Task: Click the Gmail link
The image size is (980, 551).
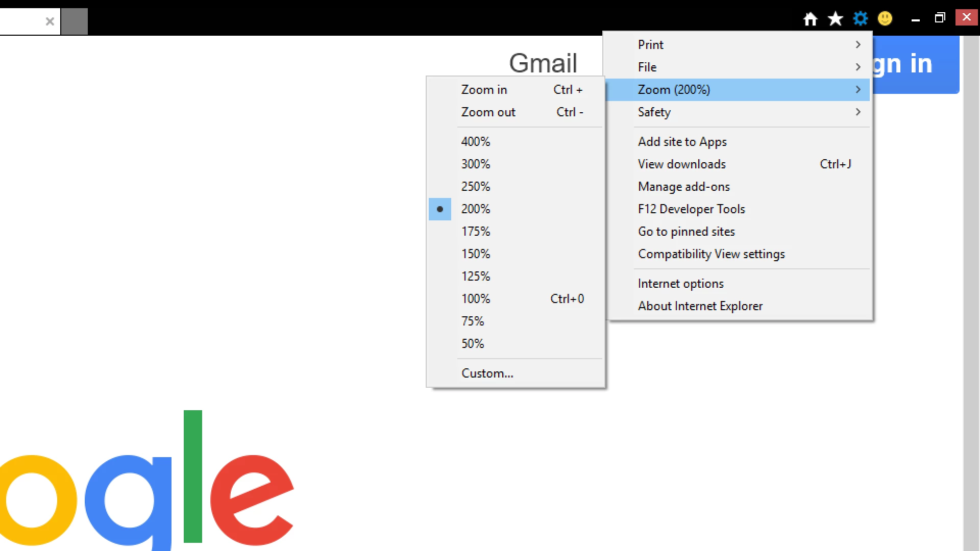Action: 543,63
